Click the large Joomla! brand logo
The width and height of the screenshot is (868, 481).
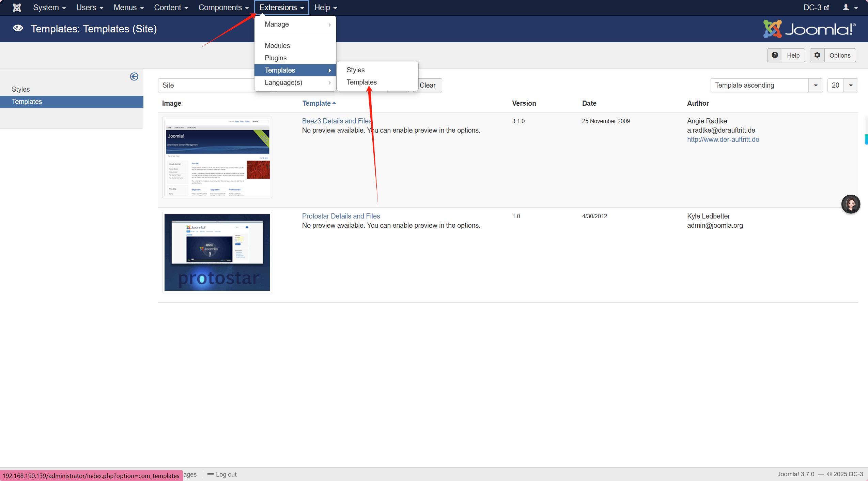pyautogui.click(x=809, y=29)
